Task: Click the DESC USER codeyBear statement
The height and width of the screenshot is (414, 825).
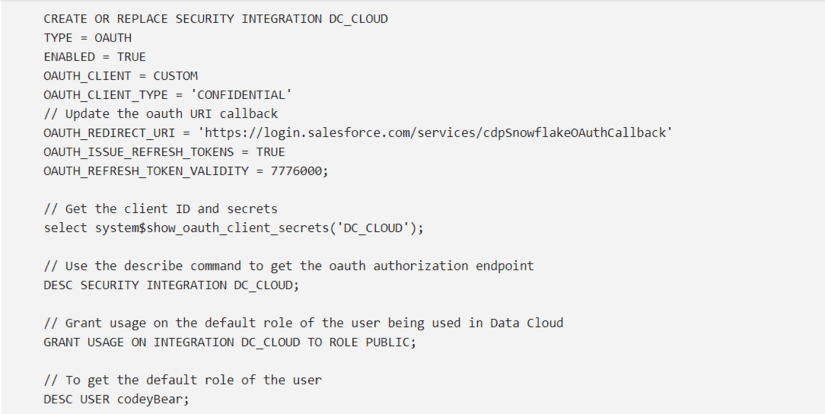Action: point(116,399)
